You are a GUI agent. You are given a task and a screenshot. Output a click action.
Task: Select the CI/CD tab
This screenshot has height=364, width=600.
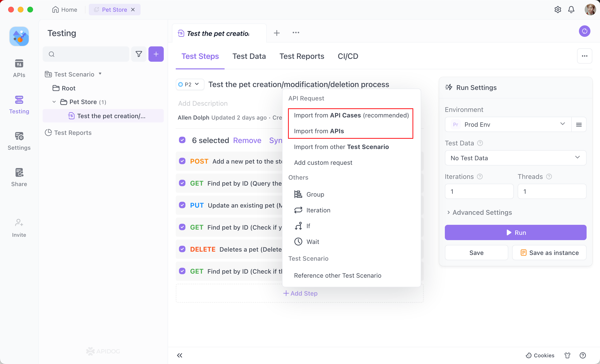coord(348,56)
